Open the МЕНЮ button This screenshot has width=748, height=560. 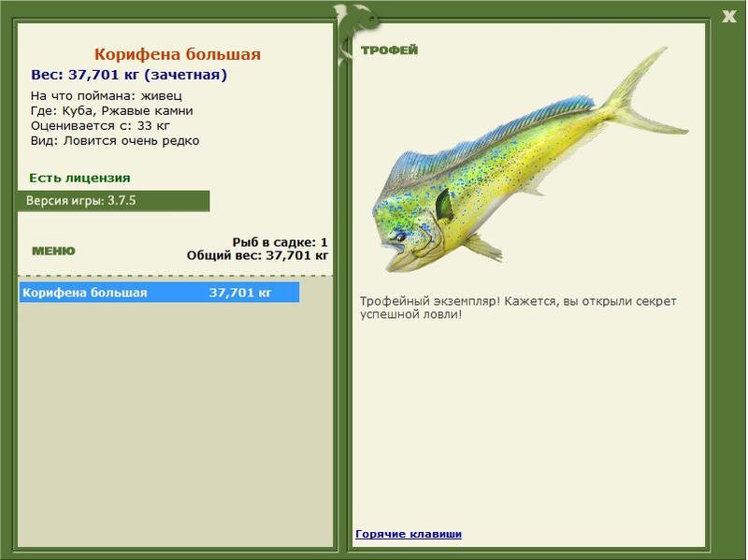(x=53, y=251)
